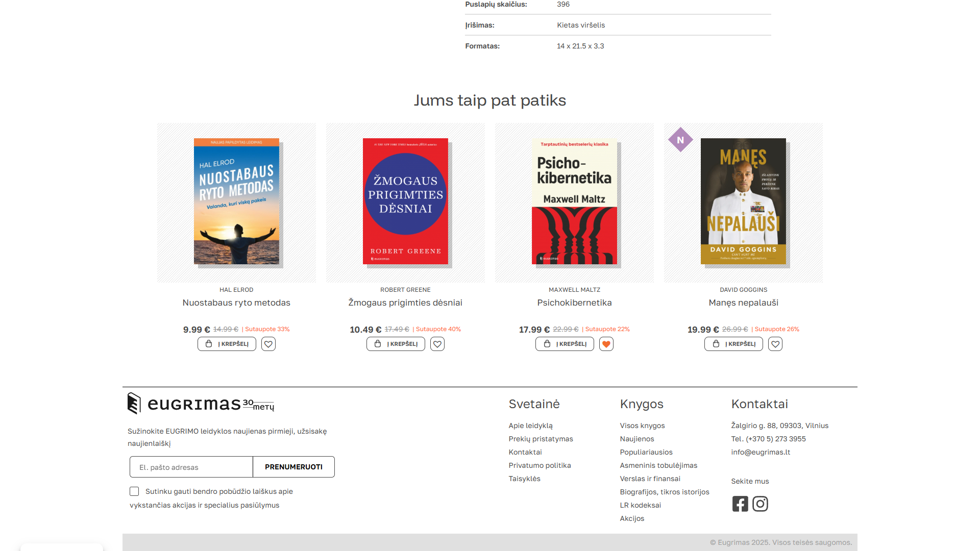Remove Psichokibernetika from favorites via orange heart
The width and height of the screenshot is (980, 551).
(x=606, y=344)
